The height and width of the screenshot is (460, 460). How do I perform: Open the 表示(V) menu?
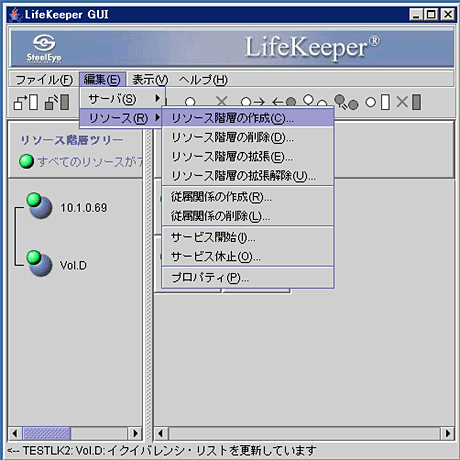(150, 80)
